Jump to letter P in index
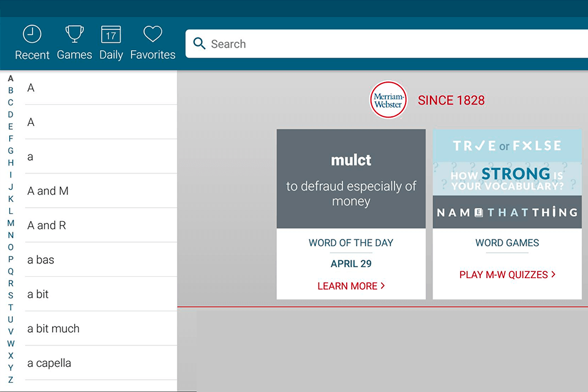This screenshot has width=588, height=392. tap(10, 259)
